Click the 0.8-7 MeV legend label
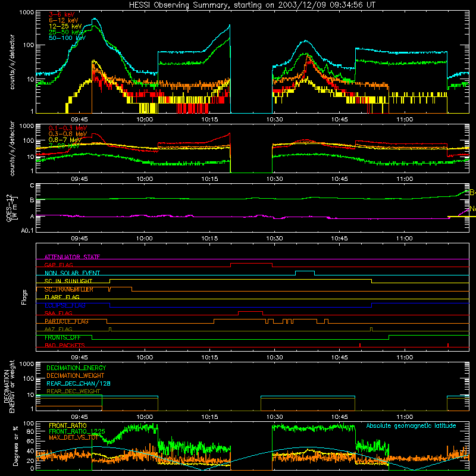 65,140
